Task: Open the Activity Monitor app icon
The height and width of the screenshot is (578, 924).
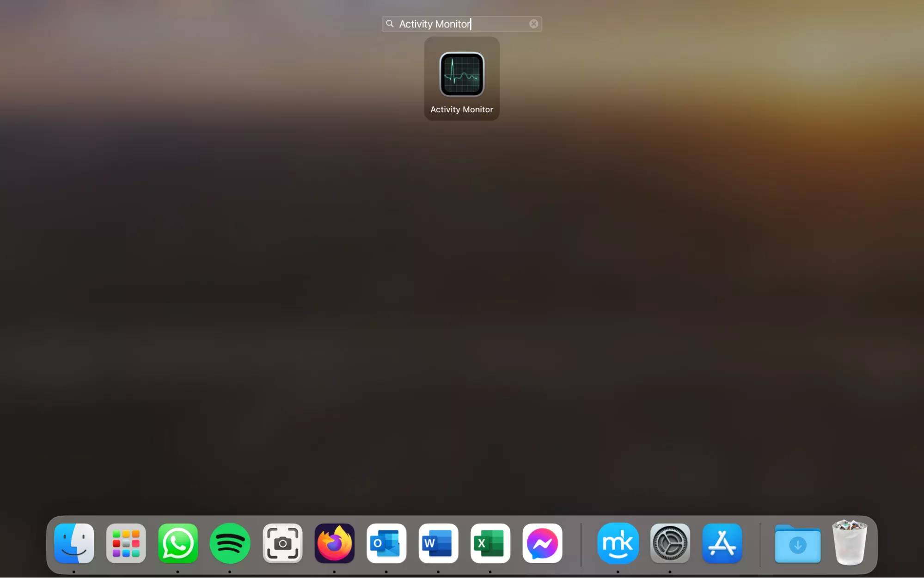Action: tap(461, 74)
